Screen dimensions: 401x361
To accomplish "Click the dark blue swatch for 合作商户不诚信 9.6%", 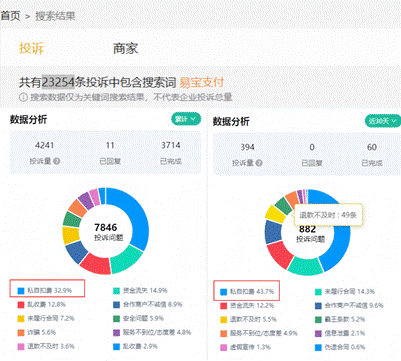I will point(318,306).
